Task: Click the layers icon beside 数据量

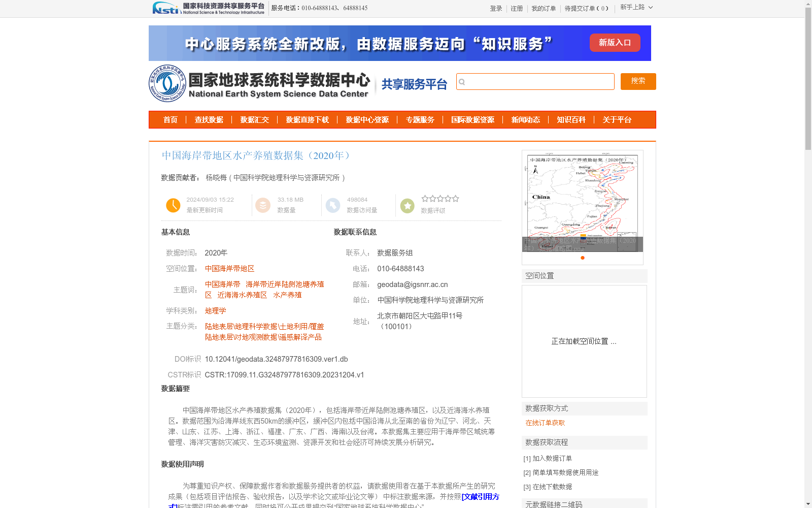Action: (262, 205)
